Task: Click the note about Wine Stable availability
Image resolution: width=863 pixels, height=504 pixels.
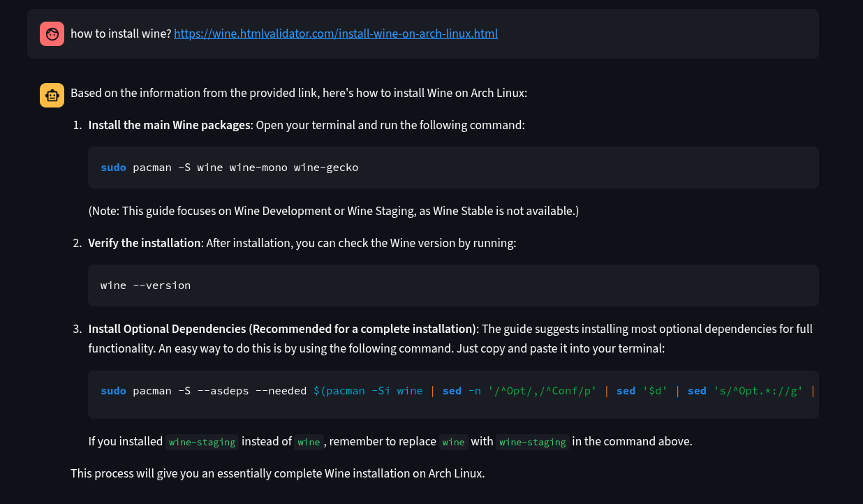Action: pos(333,211)
